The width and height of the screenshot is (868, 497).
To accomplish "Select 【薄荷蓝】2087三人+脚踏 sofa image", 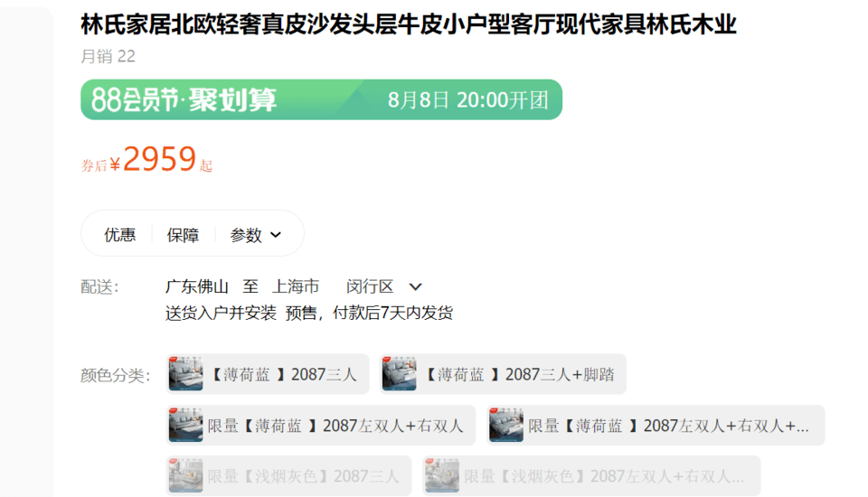I will [399, 374].
